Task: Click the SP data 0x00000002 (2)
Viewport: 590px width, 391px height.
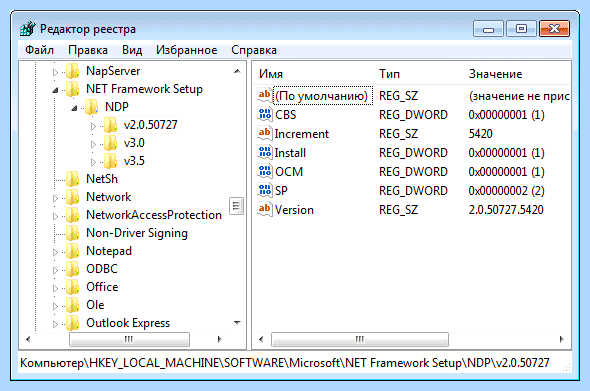Action: point(506,191)
